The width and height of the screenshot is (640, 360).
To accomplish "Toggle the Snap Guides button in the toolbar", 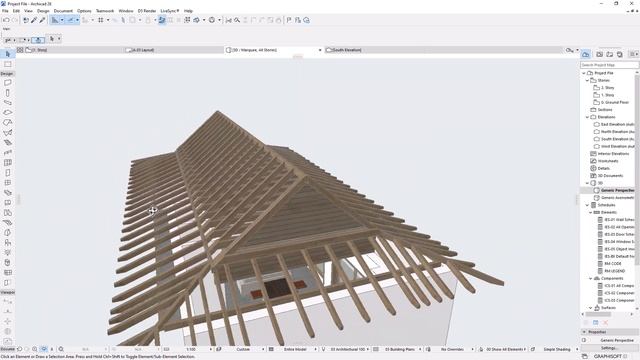I will click(70, 20).
